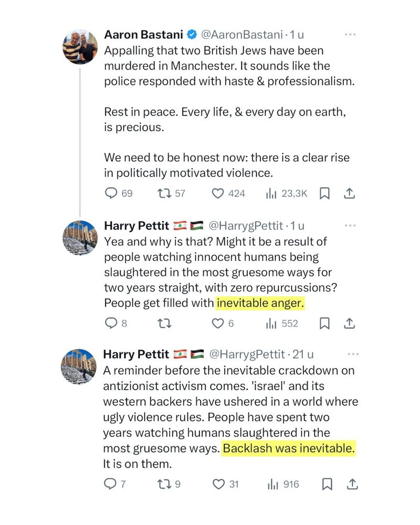
Task: Reply to Aaron Bastani's tweet
Action: (x=111, y=193)
